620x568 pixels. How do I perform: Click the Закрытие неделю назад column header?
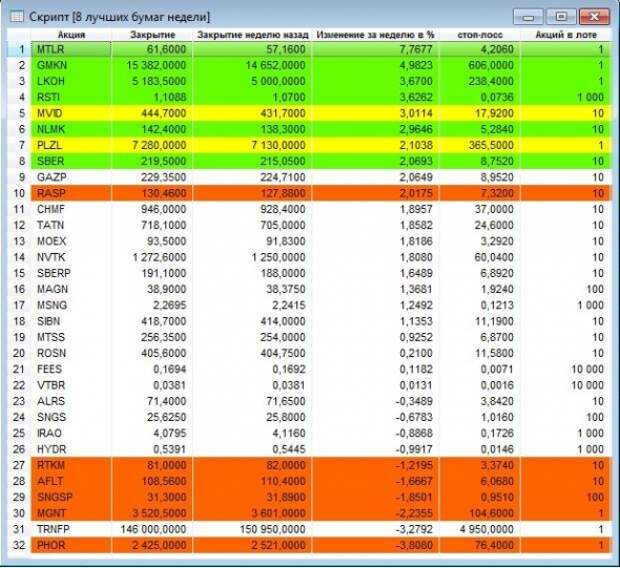(x=252, y=35)
